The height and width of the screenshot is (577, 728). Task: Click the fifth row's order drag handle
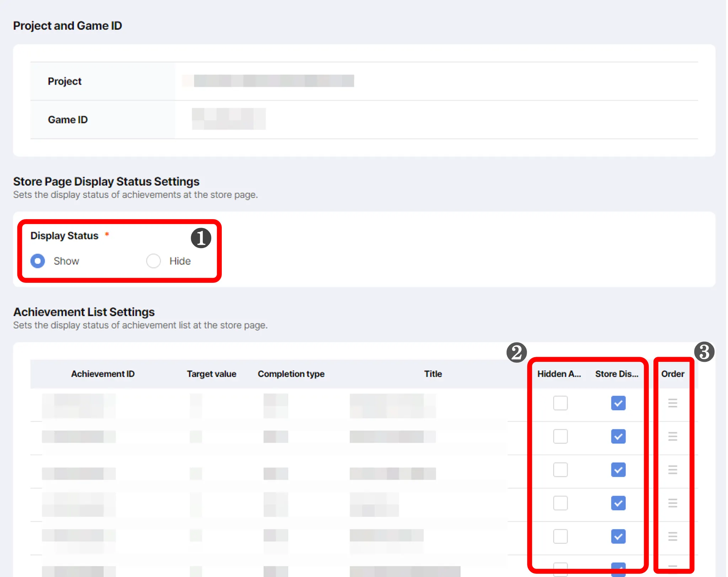[673, 536]
